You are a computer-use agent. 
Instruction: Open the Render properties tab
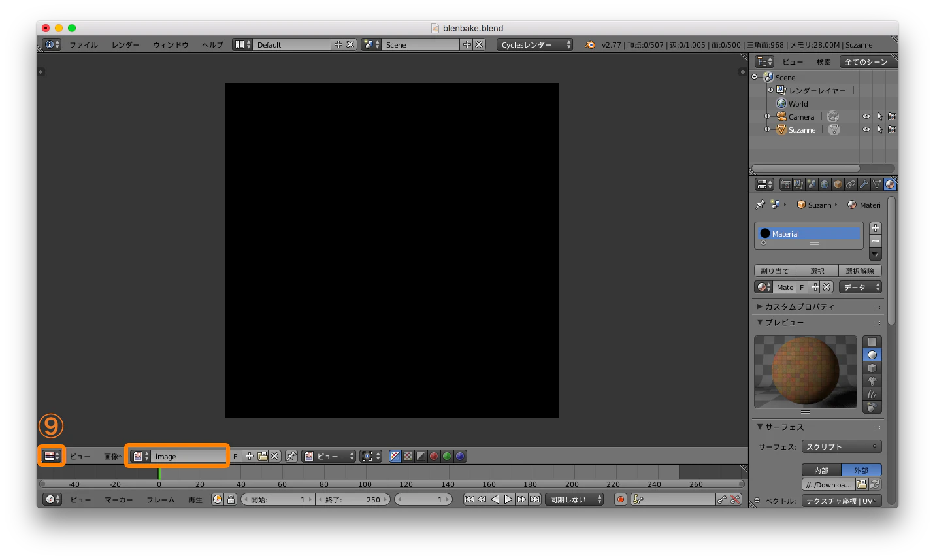(x=785, y=185)
